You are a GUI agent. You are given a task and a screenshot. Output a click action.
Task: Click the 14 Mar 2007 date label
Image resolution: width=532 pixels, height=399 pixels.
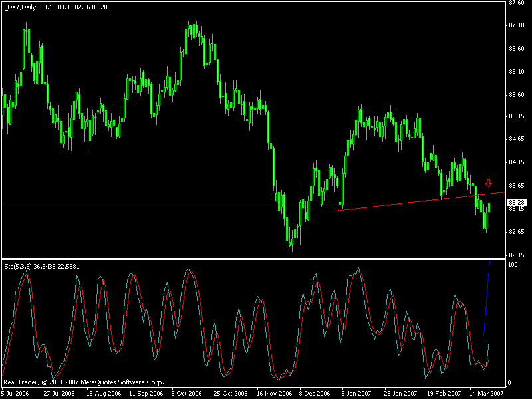(487, 393)
